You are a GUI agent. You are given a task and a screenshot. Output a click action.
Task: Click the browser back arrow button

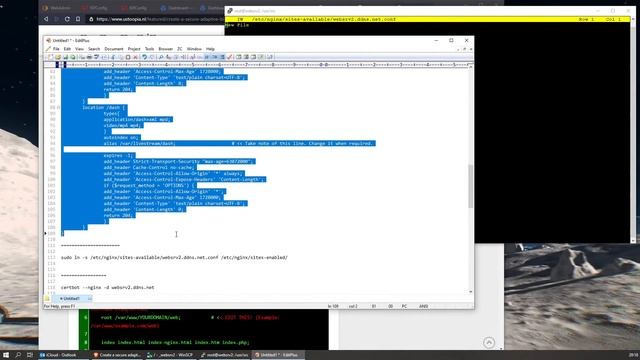(46, 19)
